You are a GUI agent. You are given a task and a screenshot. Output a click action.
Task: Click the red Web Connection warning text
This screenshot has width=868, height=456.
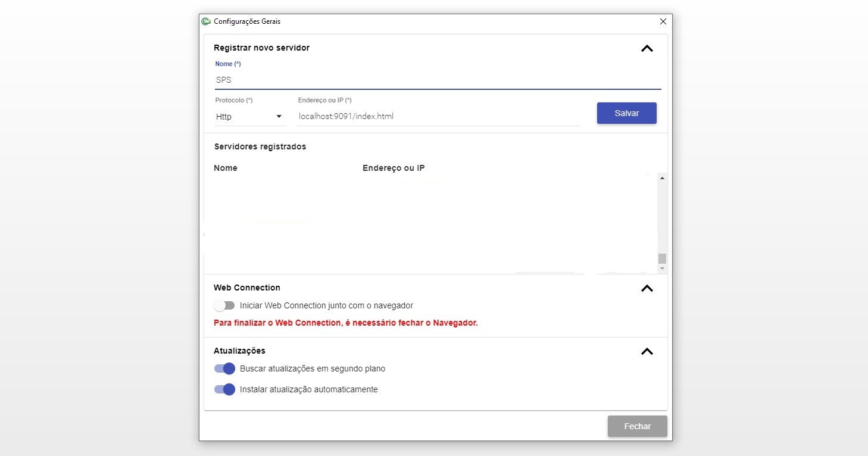(x=346, y=323)
